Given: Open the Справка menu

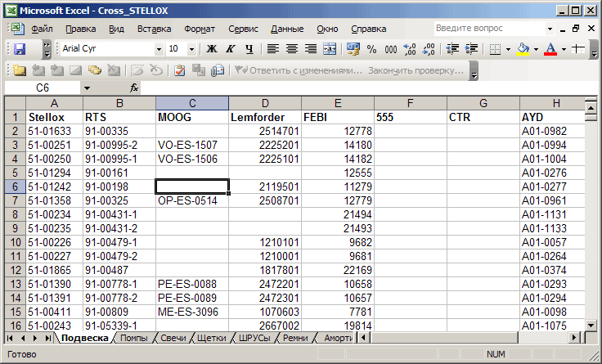Looking at the screenshot, I should click(368, 29).
